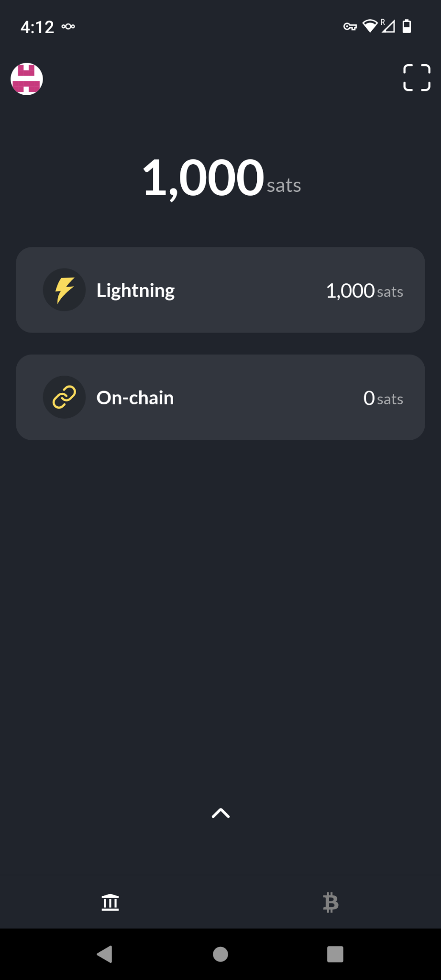Tap the Wi-Fi status icon

click(x=370, y=26)
